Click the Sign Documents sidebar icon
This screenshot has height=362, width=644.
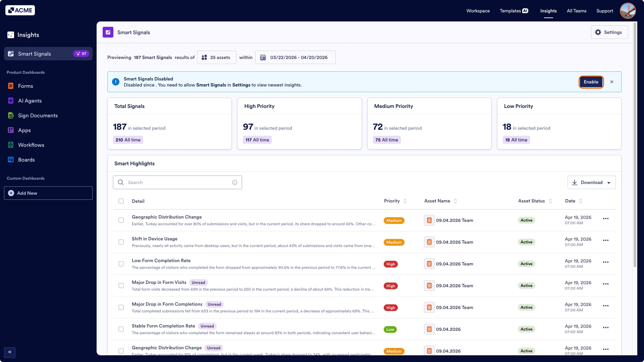11,116
